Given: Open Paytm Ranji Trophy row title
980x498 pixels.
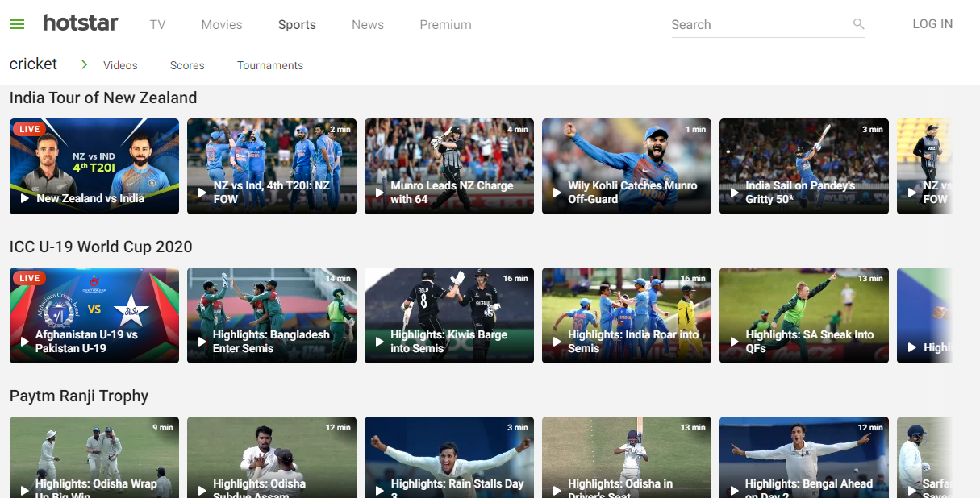Looking at the screenshot, I should (x=79, y=396).
